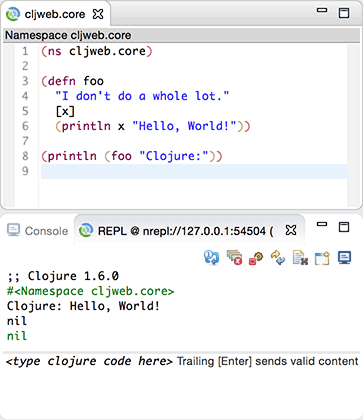Click the yellow and blue arrows reconnect icon

(x=278, y=258)
